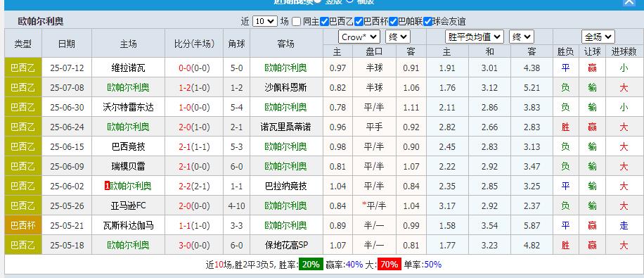Click the 主场 column header
644x278 pixels.
click(128, 44)
